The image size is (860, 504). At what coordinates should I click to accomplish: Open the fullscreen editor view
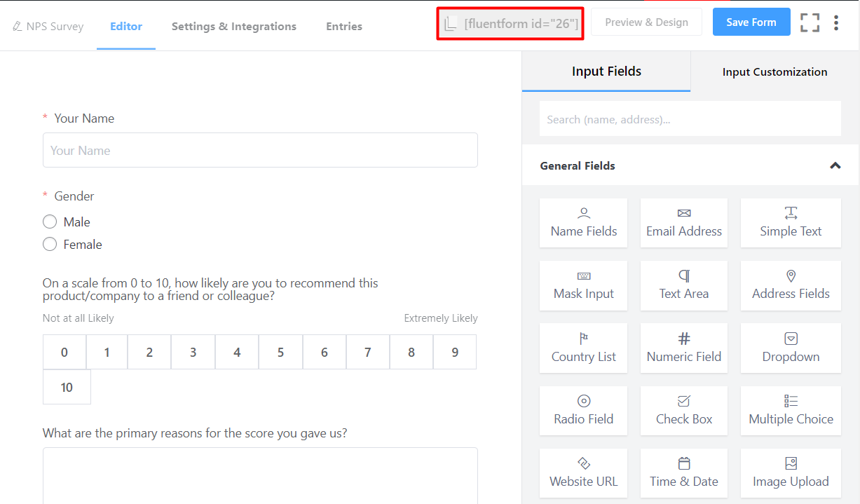click(x=810, y=22)
